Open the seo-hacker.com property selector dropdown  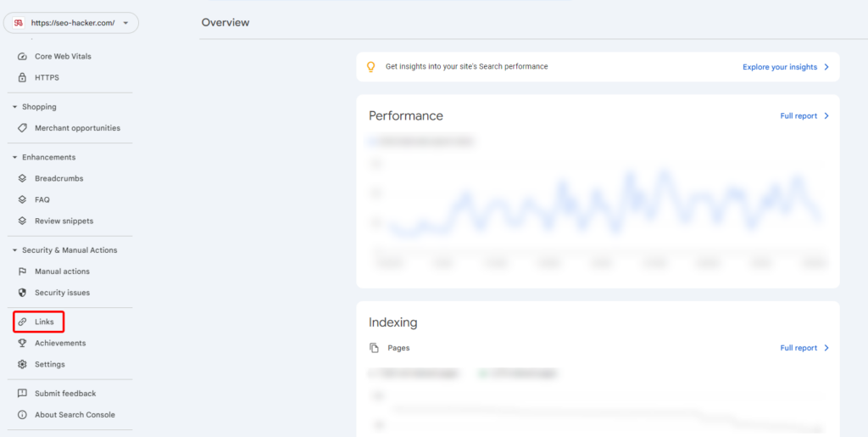[x=71, y=23]
